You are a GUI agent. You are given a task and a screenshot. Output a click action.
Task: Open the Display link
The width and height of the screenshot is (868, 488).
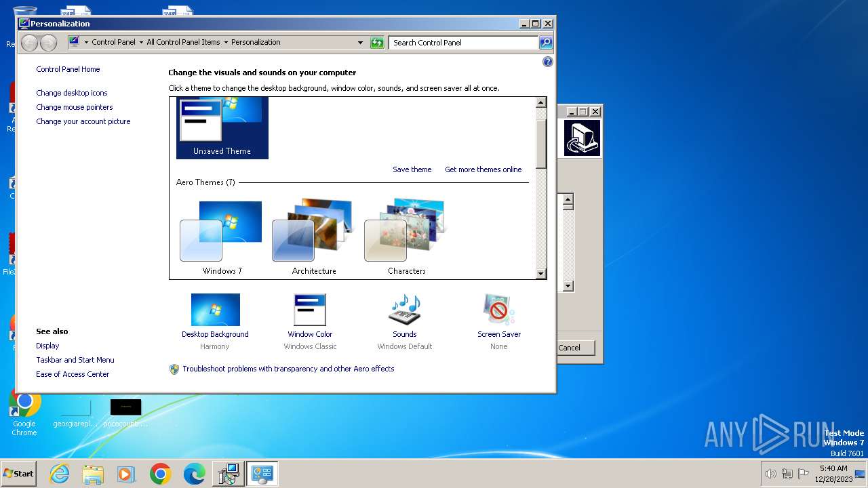coord(47,346)
